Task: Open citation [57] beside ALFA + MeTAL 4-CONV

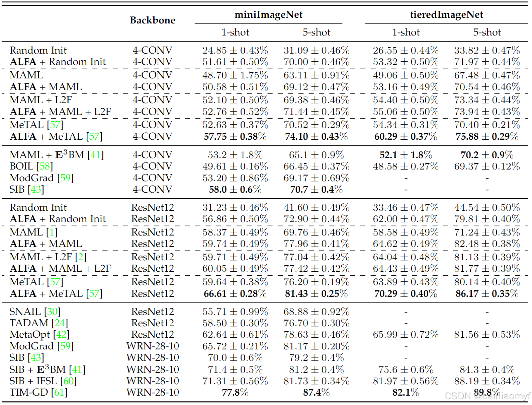Action: pyautogui.click(x=94, y=137)
